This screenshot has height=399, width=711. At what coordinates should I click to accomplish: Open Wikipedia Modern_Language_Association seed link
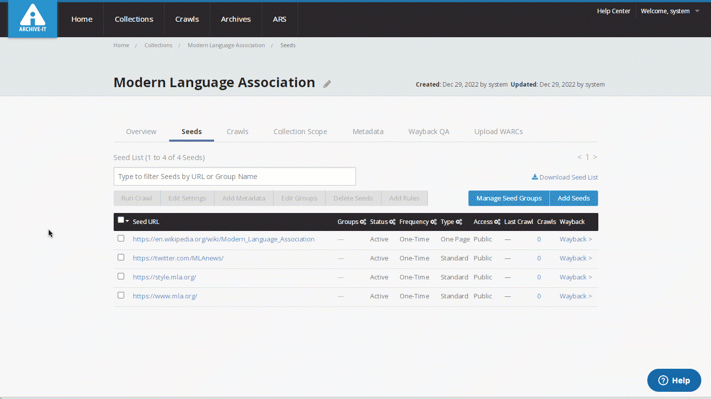coord(224,239)
